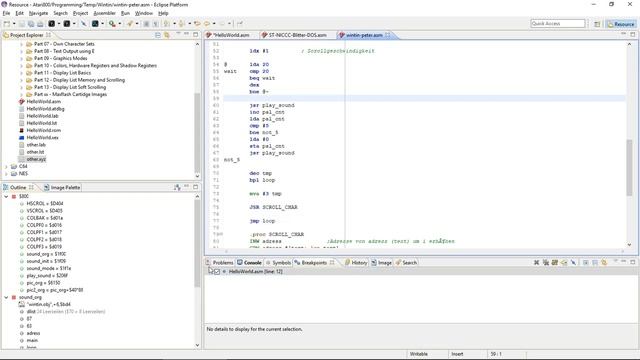
Task: Expand the C64 project
Action: coord(6,167)
